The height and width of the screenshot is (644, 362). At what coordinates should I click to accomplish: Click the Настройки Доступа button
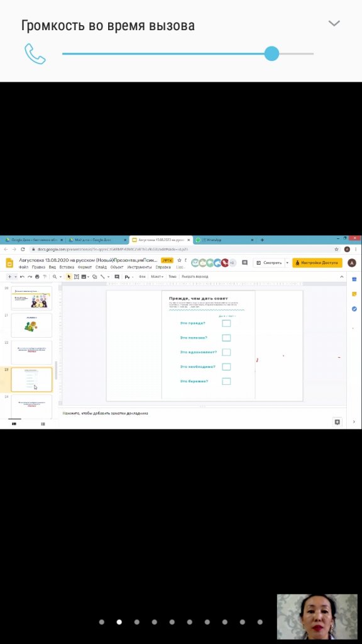pos(317,263)
